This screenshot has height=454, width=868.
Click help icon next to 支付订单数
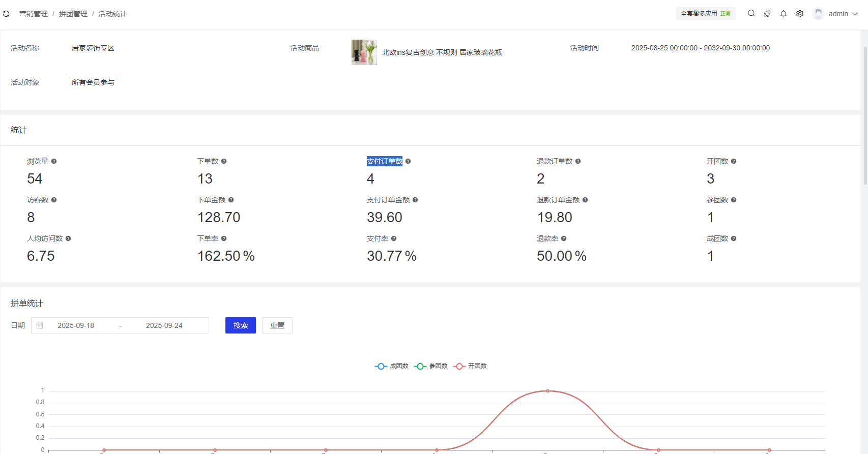(x=408, y=161)
